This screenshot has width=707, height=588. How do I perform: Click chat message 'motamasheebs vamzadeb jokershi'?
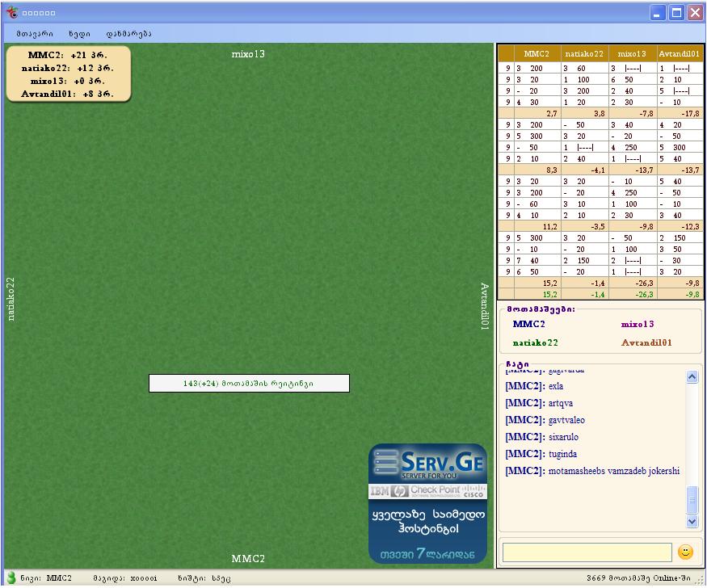[613, 471]
